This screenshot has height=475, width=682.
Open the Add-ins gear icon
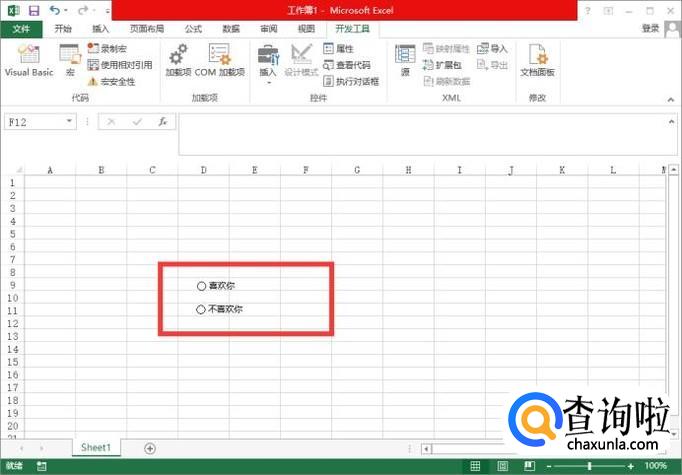[x=178, y=60]
